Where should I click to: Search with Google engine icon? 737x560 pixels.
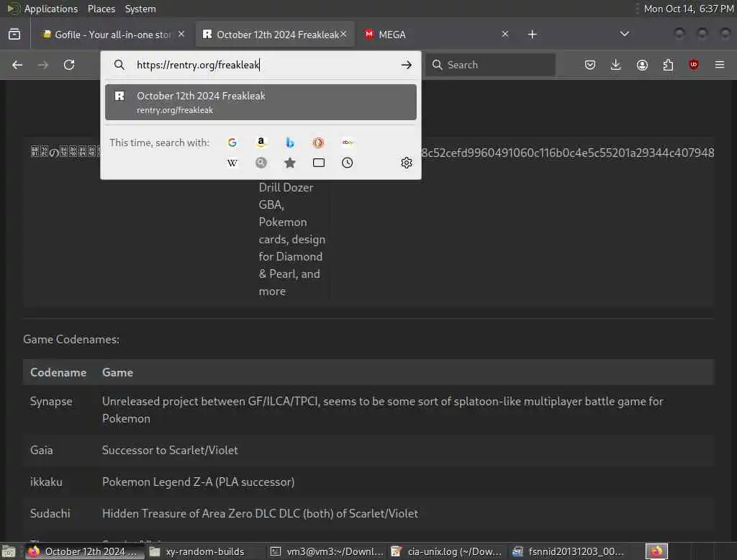coord(232,143)
